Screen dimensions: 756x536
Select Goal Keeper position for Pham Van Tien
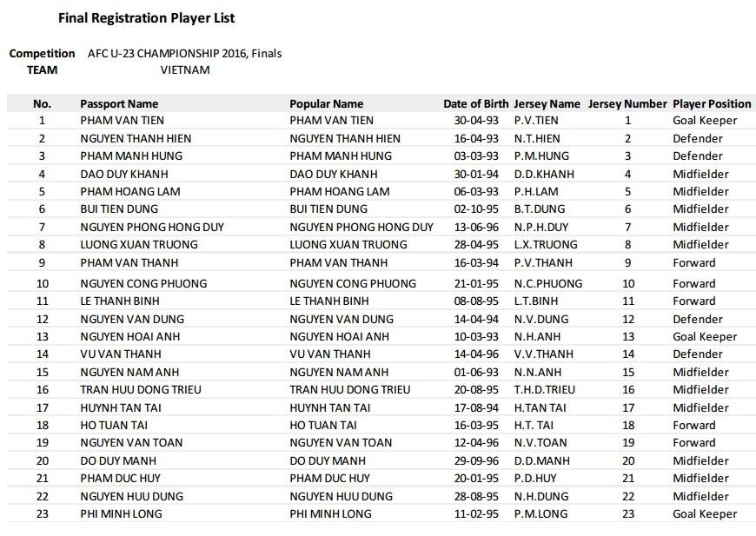pos(705,121)
